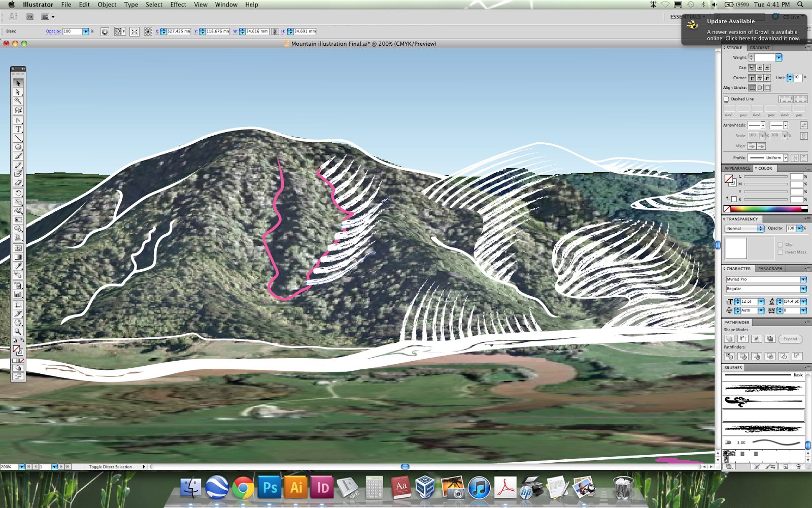Click the New Brush icon
812x508 pixels.
coord(786,466)
